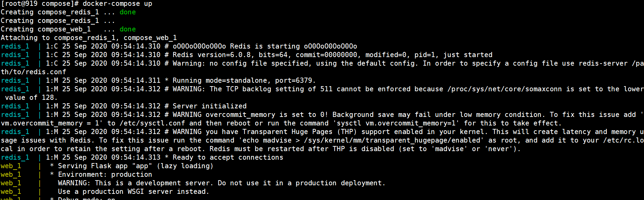
Task: Click the Attaching to compose_redis_1 line
Action: point(89,38)
